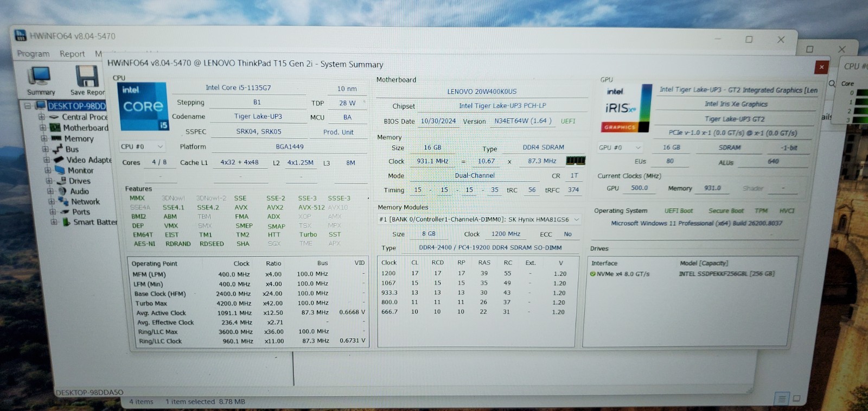Image resolution: width=868 pixels, height=411 pixels.
Task: Open the memory module selector dropdown
Action: pyautogui.click(x=479, y=219)
